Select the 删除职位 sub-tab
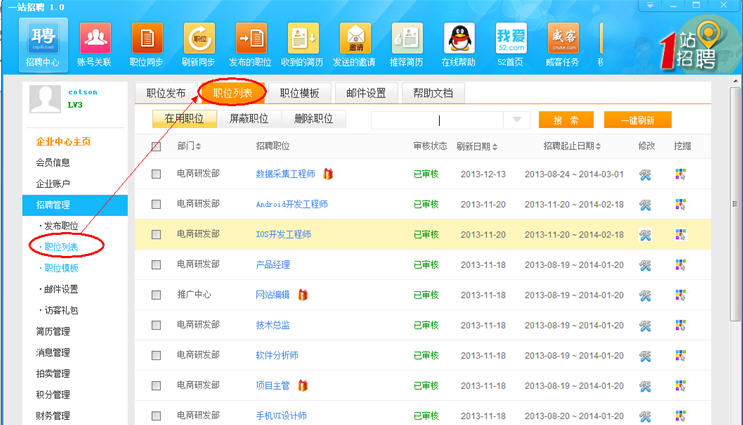743x425 pixels. (x=314, y=119)
